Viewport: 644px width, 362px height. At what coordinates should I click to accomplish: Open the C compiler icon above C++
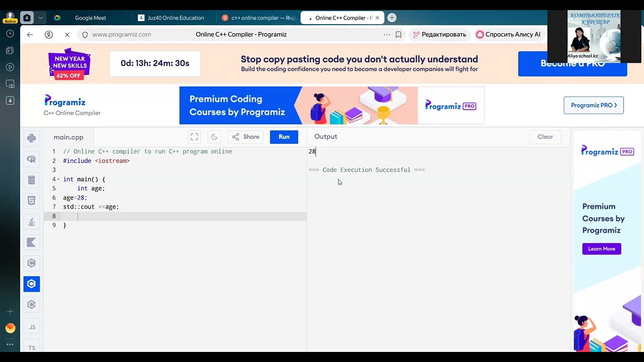tap(31, 263)
